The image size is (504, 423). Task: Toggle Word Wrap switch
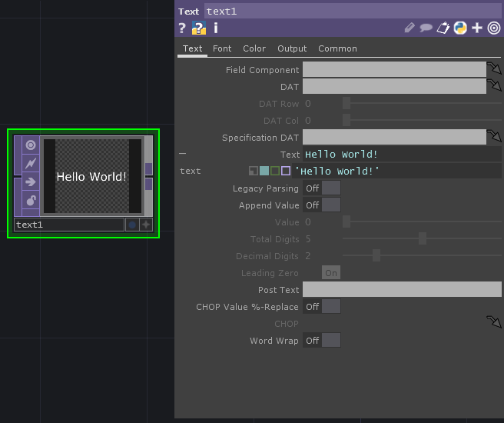click(321, 341)
